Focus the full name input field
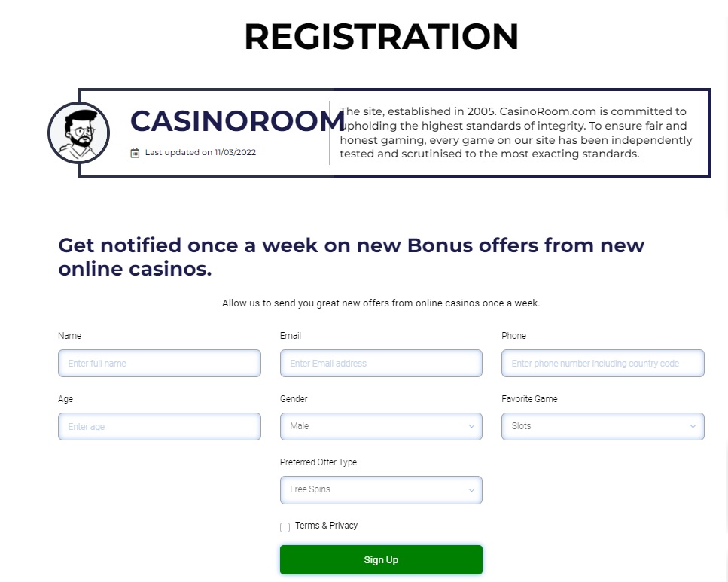 pyautogui.click(x=160, y=363)
